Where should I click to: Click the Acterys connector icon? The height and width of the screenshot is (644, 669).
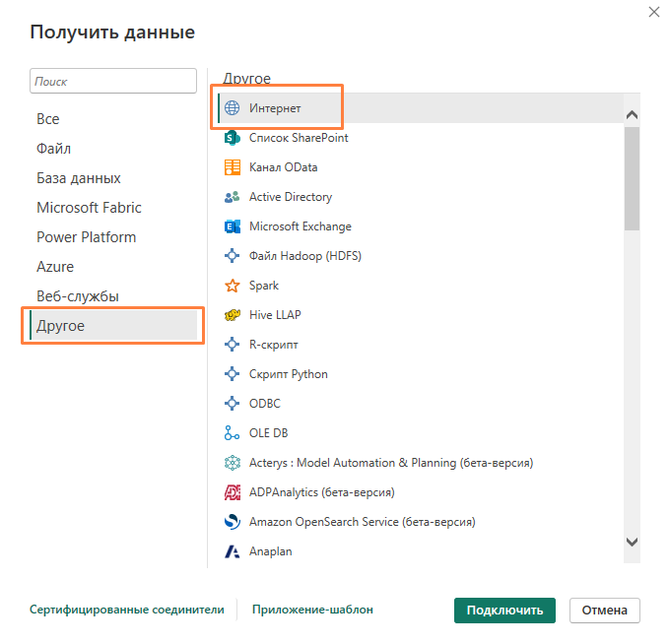[x=233, y=463]
